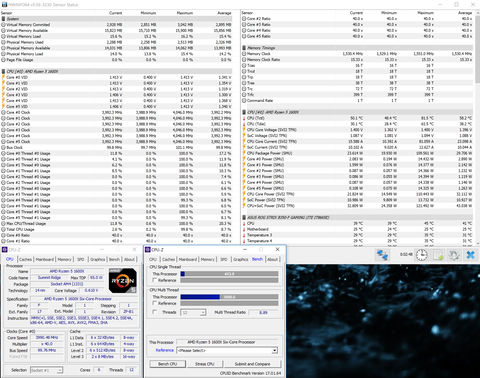Viewport: 480px width, 378px height.
Task: Select the SoC Current (SVI2 TFN) row
Action: pos(357,147)
